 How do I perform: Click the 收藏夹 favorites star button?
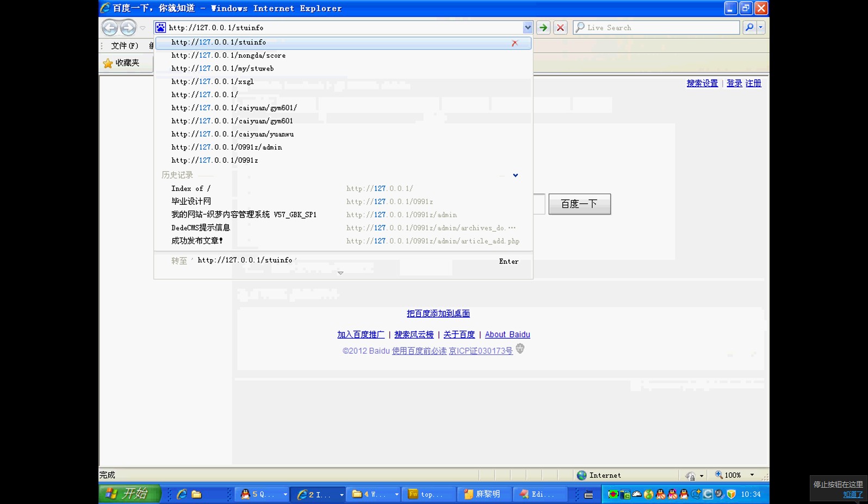coord(121,63)
